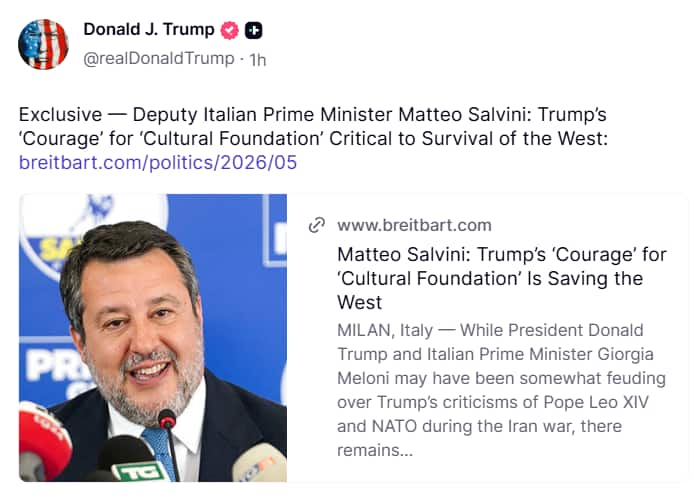The image size is (693, 504).
Task: Follow the breitbart.com/politics/2026/05 link
Action: (x=158, y=163)
